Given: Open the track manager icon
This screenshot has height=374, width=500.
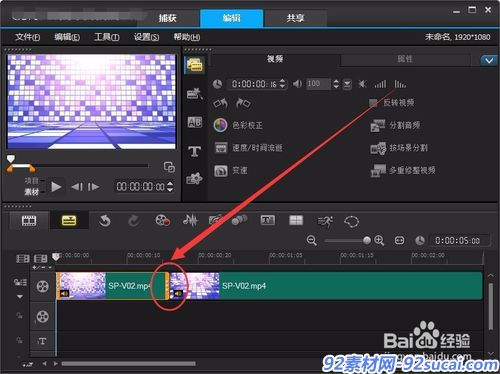Looking at the screenshot, I should (41, 259).
